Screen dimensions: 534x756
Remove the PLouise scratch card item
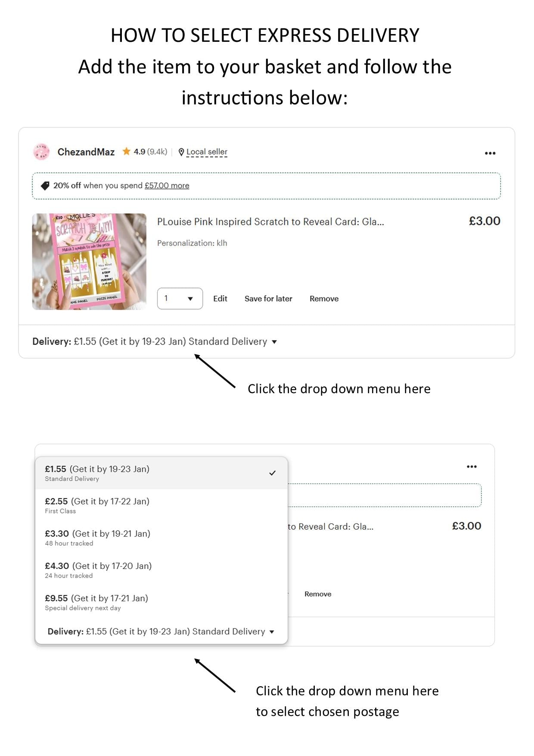[x=324, y=299]
